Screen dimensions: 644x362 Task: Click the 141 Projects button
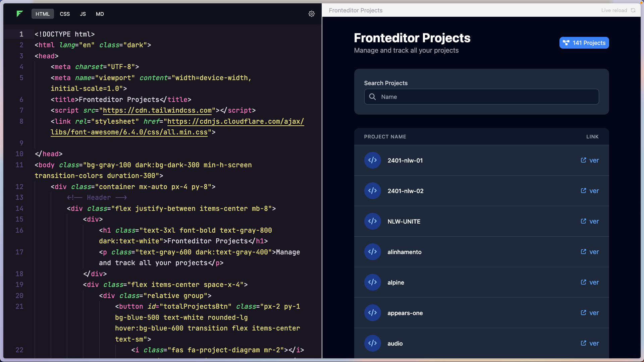tap(584, 43)
